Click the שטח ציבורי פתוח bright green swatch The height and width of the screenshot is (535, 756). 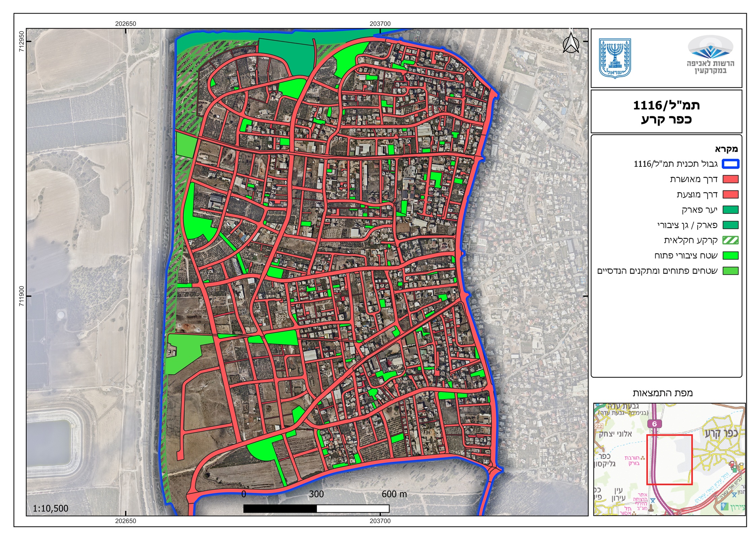(x=730, y=256)
